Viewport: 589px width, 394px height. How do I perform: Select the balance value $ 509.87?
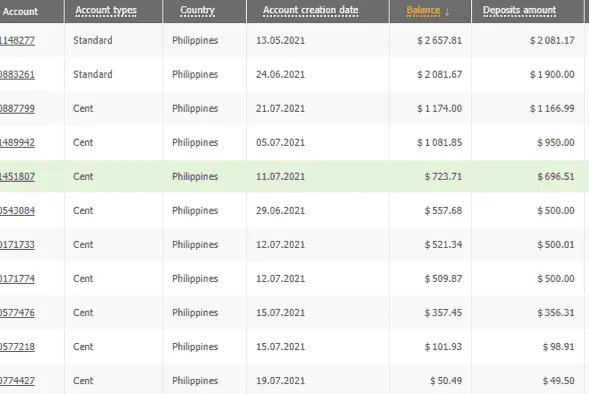click(443, 279)
